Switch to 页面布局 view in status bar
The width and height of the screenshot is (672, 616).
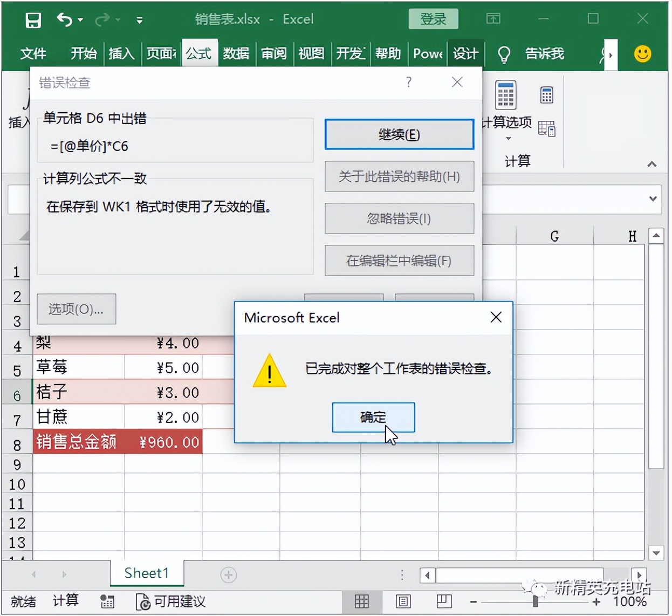(403, 601)
